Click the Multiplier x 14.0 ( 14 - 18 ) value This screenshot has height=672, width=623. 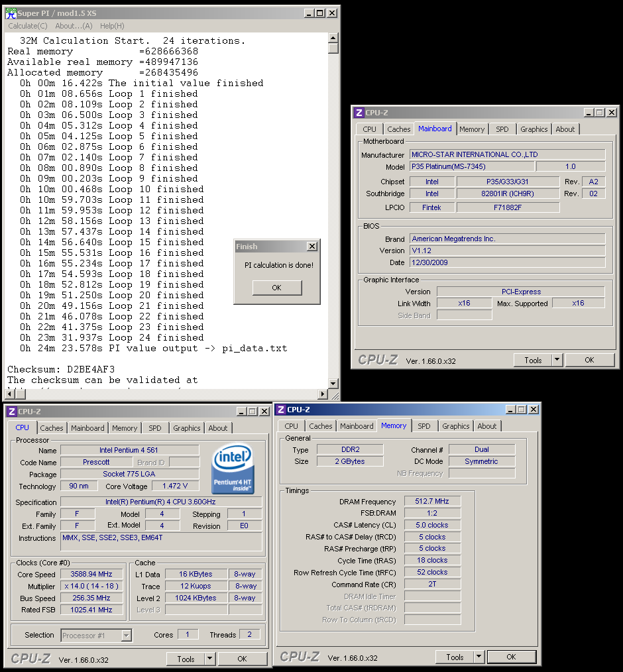(x=91, y=587)
